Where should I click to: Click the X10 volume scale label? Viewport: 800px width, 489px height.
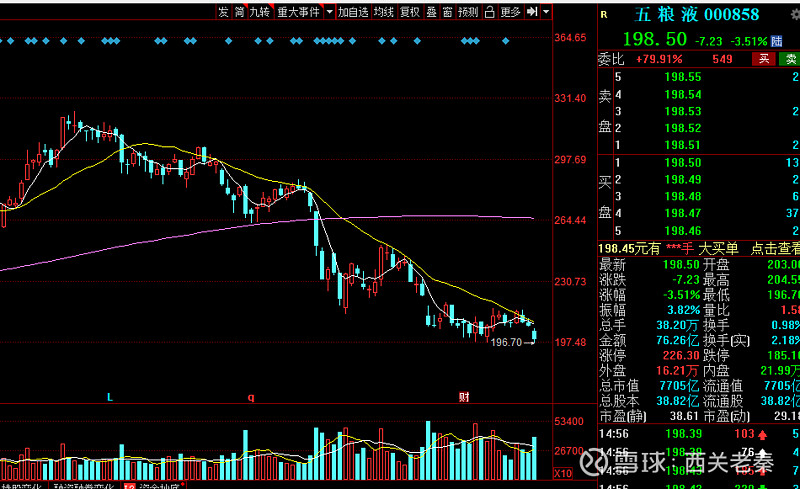[563, 473]
